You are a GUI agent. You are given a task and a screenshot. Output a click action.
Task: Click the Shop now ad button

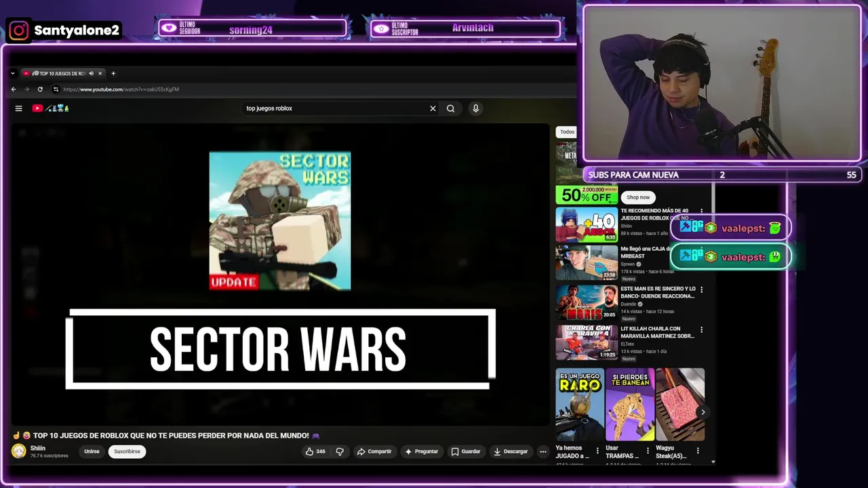(637, 197)
